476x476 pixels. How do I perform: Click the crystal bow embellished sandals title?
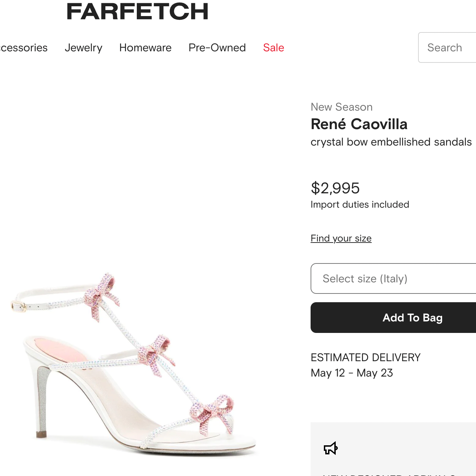[x=391, y=142]
